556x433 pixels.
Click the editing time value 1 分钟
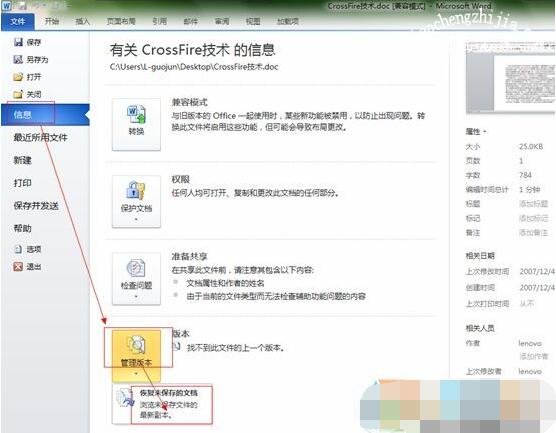tap(529, 189)
